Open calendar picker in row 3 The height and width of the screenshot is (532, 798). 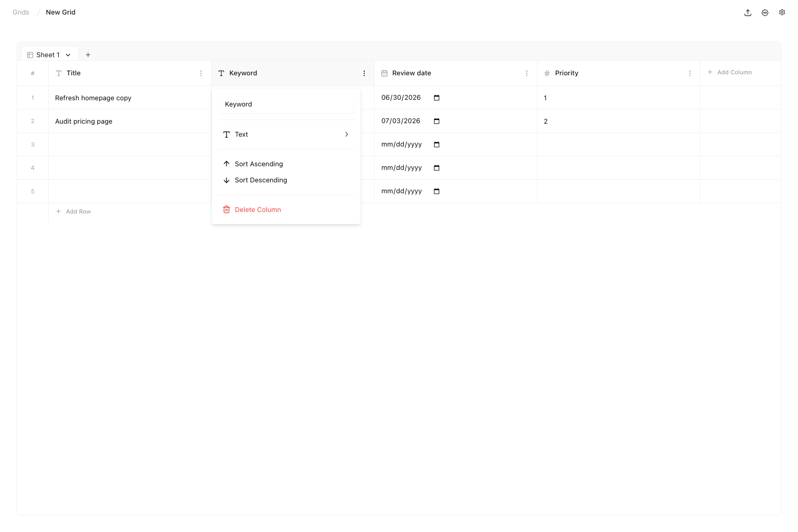click(x=436, y=144)
